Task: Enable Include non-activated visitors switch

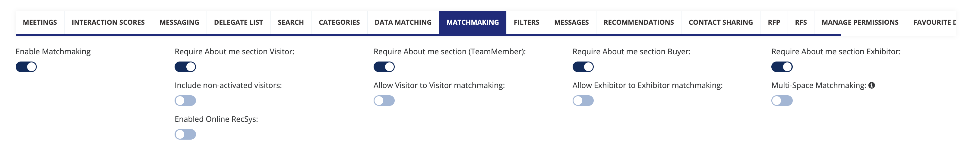Action: click(185, 100)
